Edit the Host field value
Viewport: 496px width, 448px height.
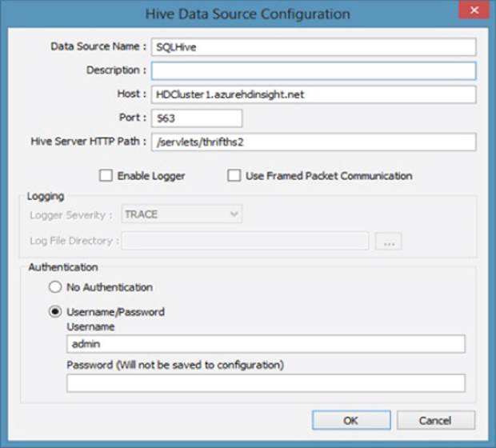(x=314, y=94)
